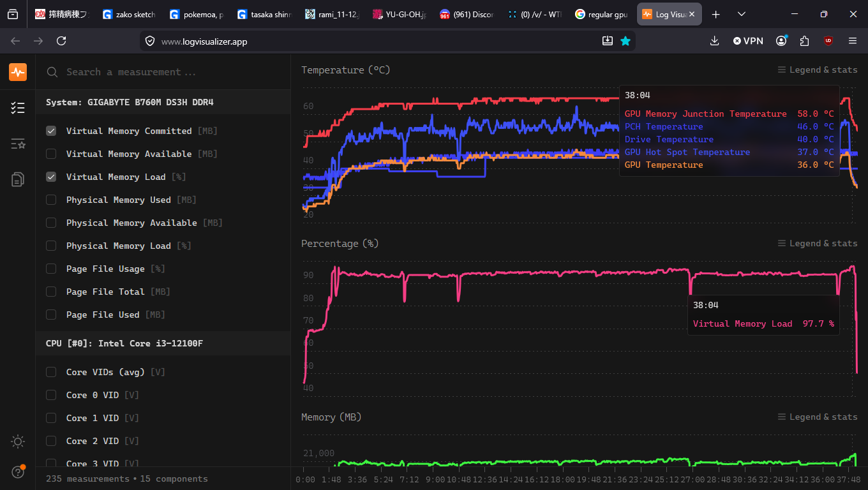
Task: Switch to the (961) Discord tab
Action: (467, 14)
